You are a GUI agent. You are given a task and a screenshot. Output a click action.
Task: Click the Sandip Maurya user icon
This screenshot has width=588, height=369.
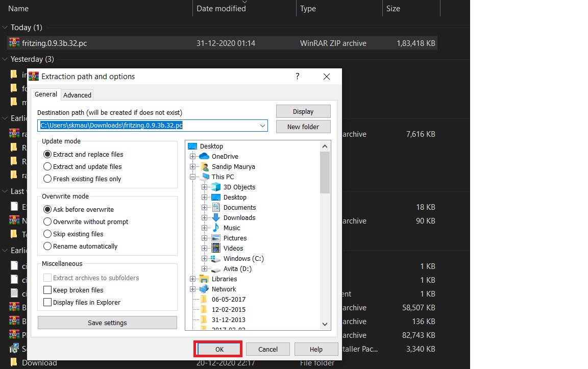(205, 166)
